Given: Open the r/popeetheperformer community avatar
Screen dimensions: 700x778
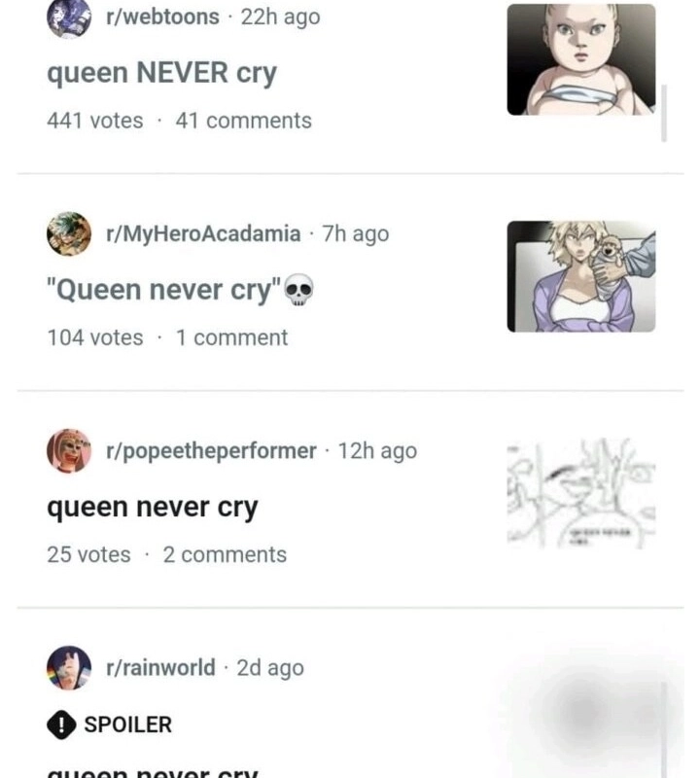Looking at the screenshot, I should coord(69,450).
